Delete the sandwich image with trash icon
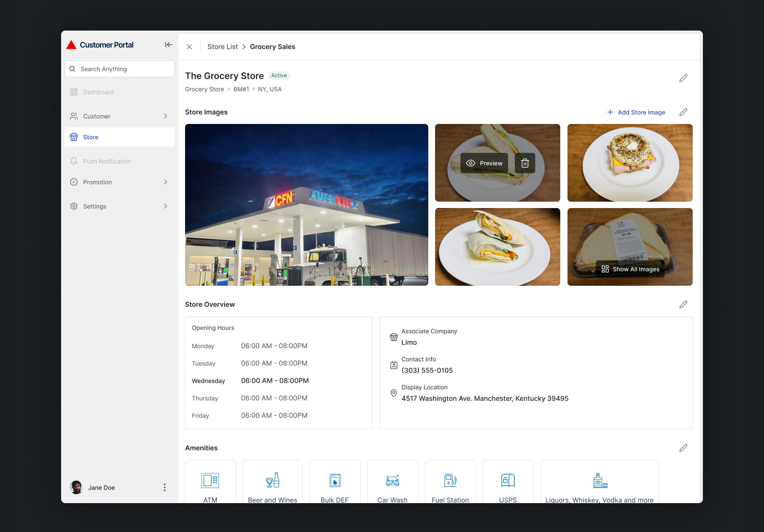The image size is (764, 532). (525, 163)
